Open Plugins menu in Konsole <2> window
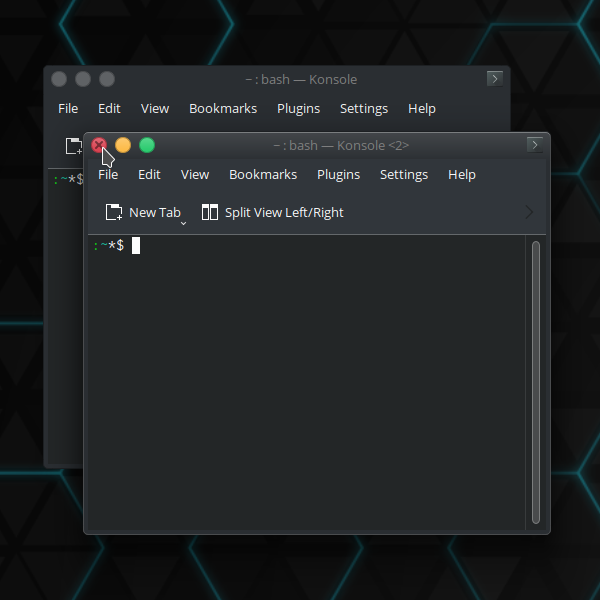This screenshot has width=600, height=600. pyautogui.click(x=338, y=174)
